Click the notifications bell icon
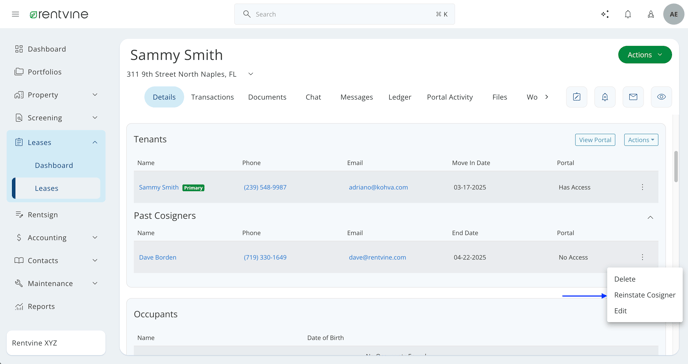 628,14
